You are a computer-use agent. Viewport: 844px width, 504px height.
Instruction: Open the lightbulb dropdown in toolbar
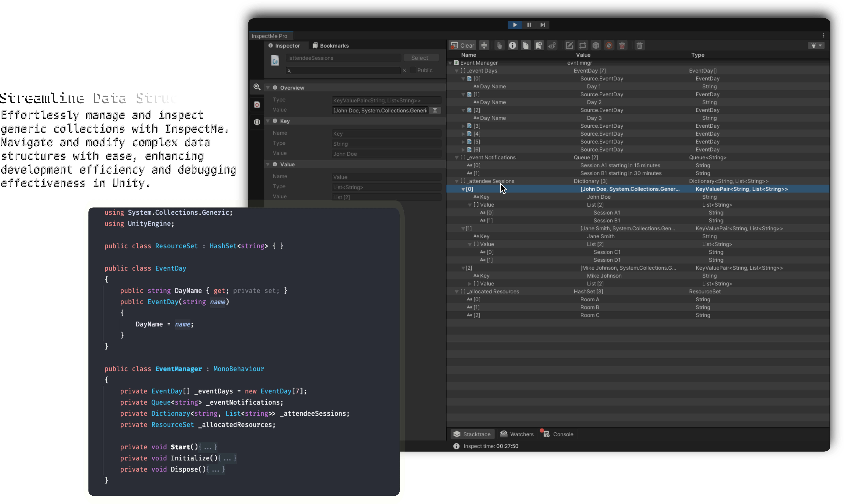816,45
